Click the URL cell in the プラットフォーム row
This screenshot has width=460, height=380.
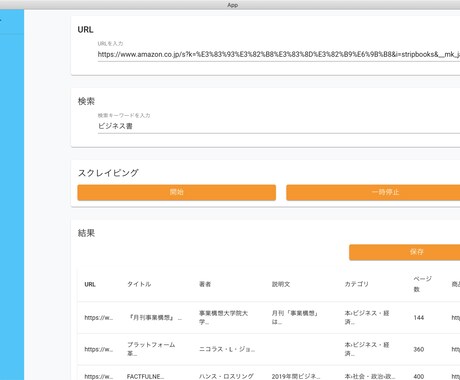tap(99, 349)
